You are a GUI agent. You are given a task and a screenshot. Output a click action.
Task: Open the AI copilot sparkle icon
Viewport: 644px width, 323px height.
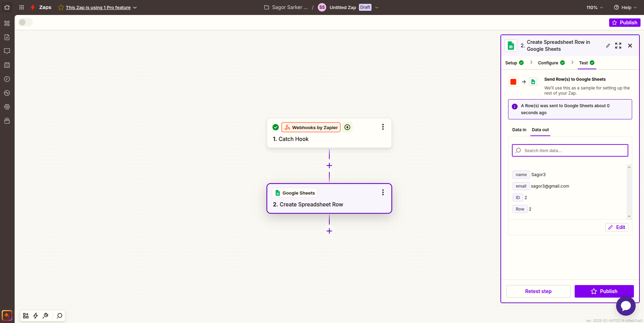tap(7, 315)
